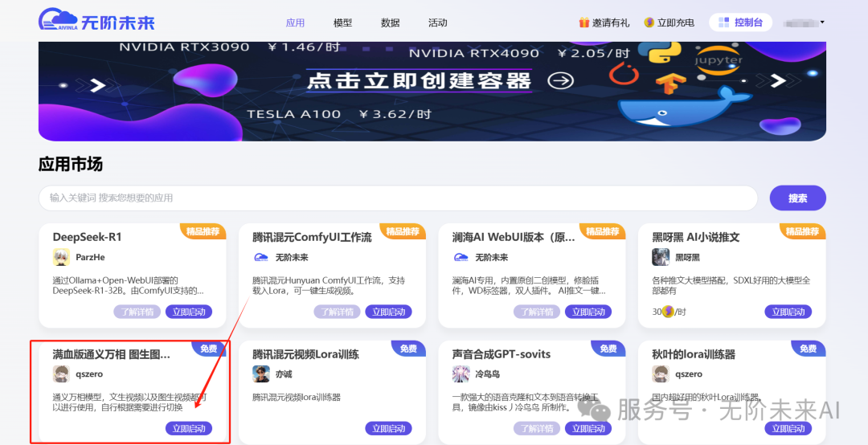Screen dimensions: 868x445
Task: Click 立即启动 on 黑呀黑 AI小说推文 card
Action: (x=788, y=312)
